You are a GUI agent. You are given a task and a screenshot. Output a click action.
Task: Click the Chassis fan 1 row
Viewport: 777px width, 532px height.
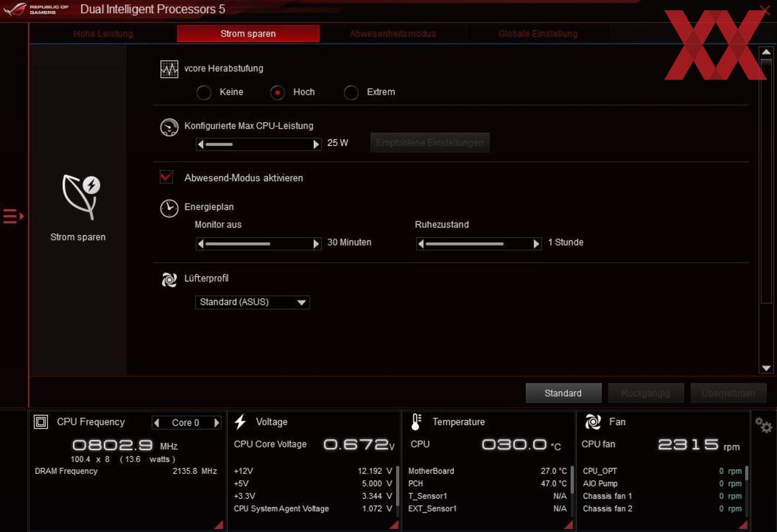pyautogui.click(x=662, y=496)
